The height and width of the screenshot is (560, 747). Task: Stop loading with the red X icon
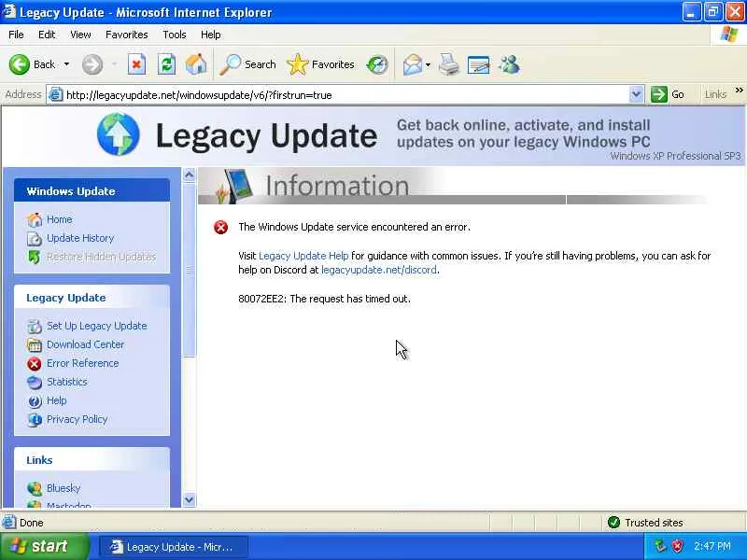[136, 64]
